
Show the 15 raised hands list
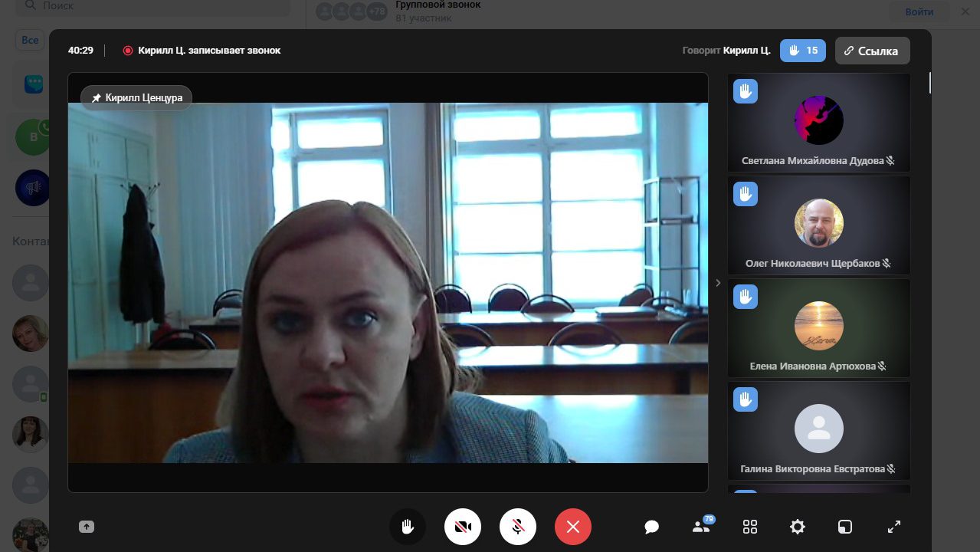point(803,51)
